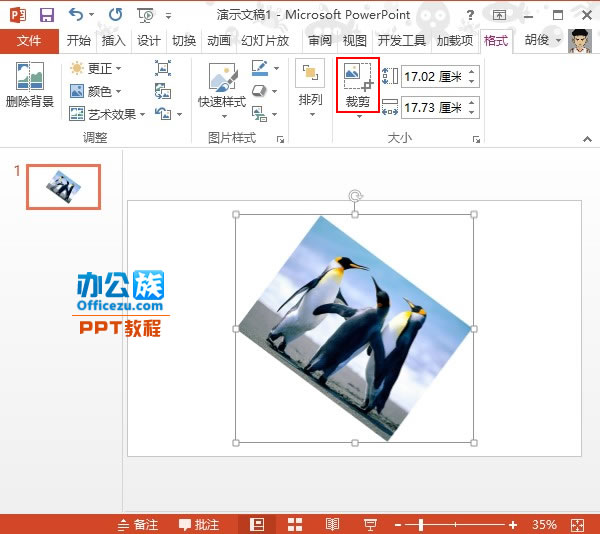Open the 幻灯片放映 tab

point(265,41)
